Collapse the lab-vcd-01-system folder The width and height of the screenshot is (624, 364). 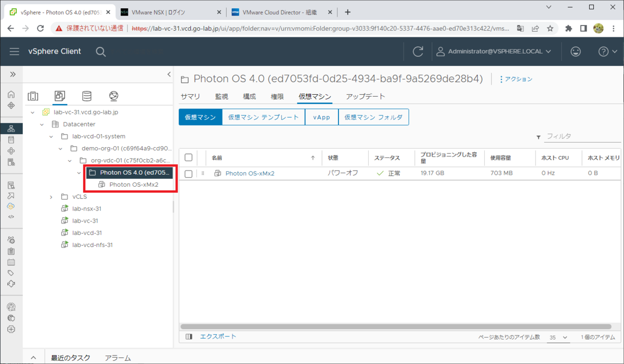point(51,137)
